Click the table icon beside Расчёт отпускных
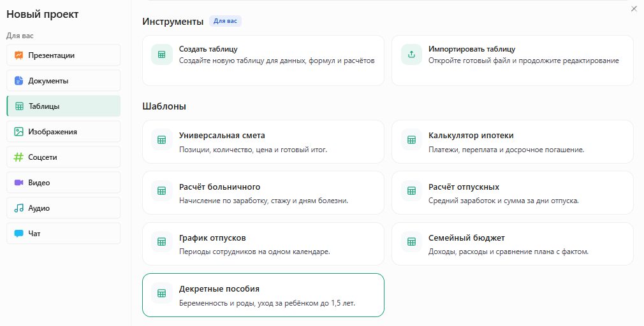 tap(411, 190)
